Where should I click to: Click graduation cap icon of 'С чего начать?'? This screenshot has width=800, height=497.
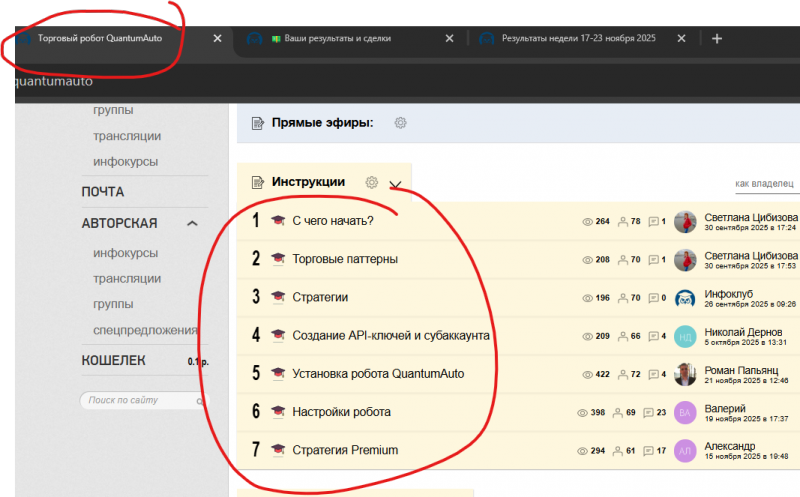(278, 220)
